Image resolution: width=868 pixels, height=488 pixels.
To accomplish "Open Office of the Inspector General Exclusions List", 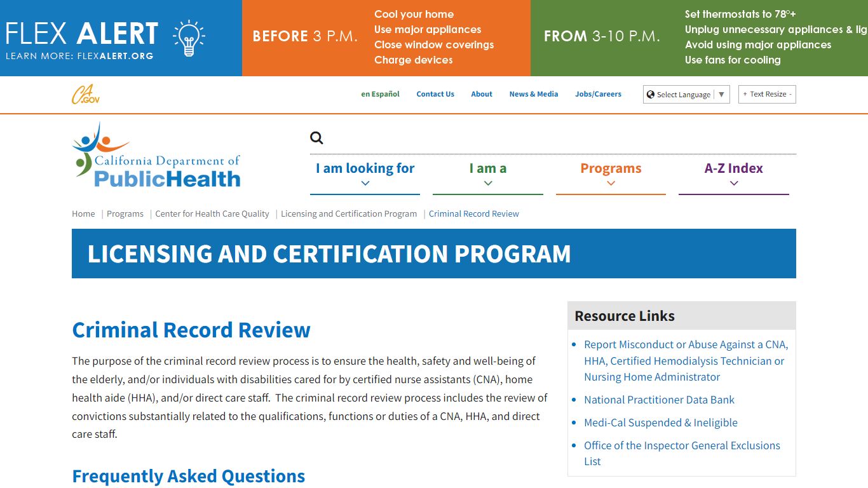I will point(682,453).
